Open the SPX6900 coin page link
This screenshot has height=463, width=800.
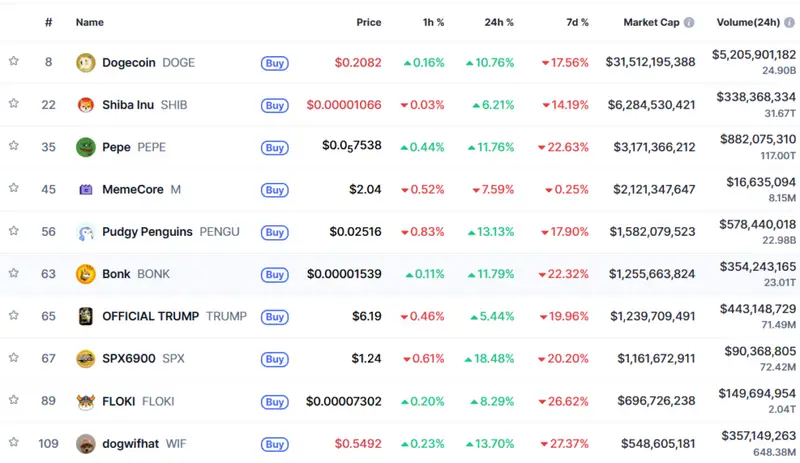coord(130,358)
